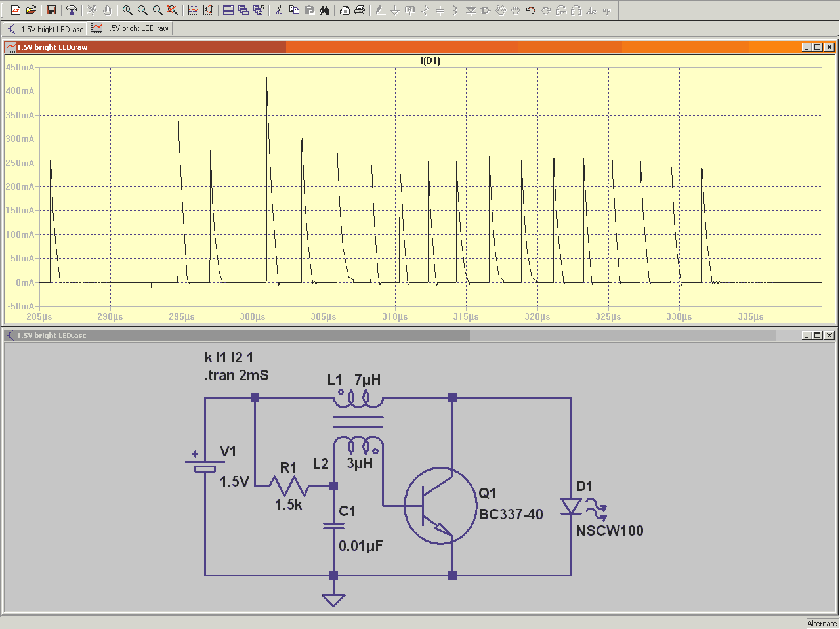Image resolution: width=840 pixels, height=629 pixels.
Task: Zoom full extents with crossed magnifier
Action: (x=173, y=11)
